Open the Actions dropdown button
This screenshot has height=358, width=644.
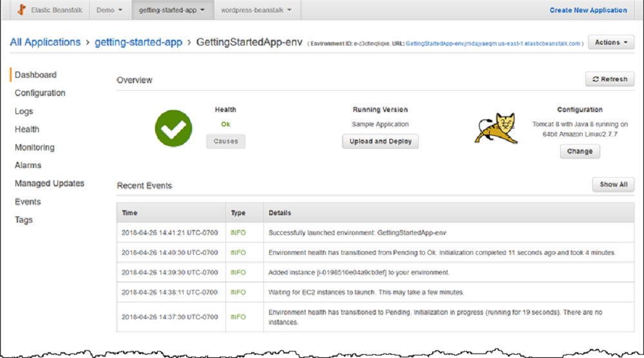click(x=611, y=42)
